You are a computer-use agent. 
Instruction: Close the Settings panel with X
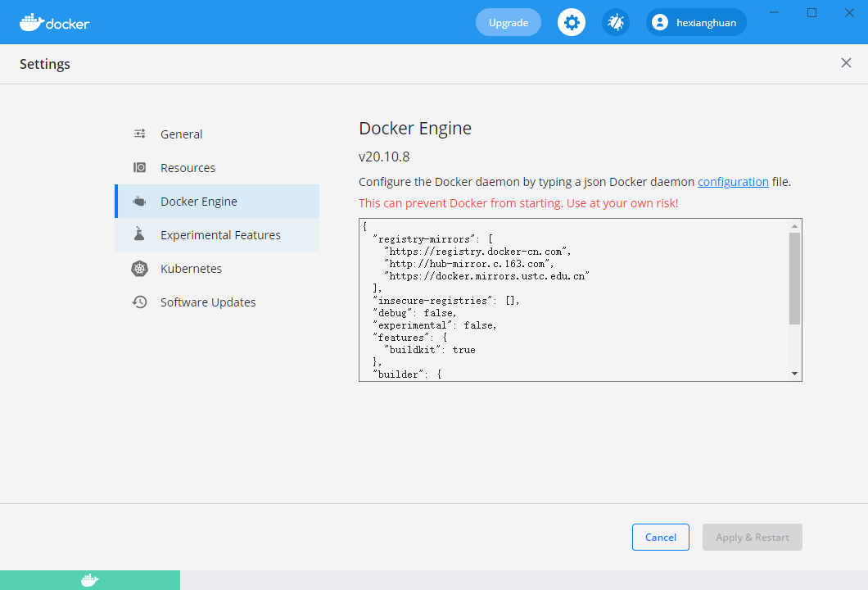tap(846, 62)
